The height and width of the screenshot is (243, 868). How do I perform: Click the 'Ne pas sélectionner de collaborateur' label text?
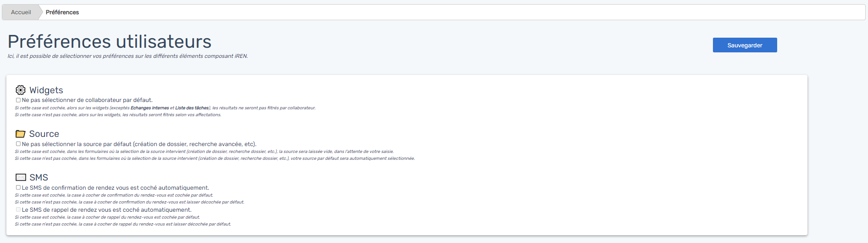[x=87, y=100]
